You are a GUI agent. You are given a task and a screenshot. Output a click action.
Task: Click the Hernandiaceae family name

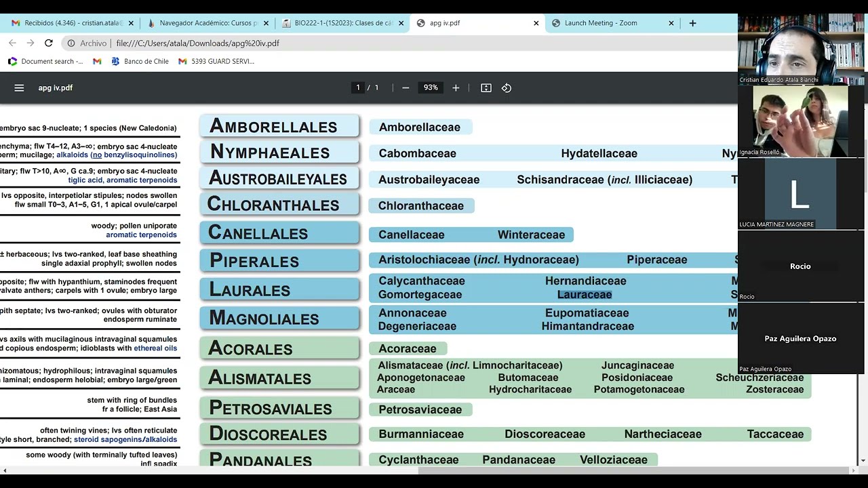point(586,281)
